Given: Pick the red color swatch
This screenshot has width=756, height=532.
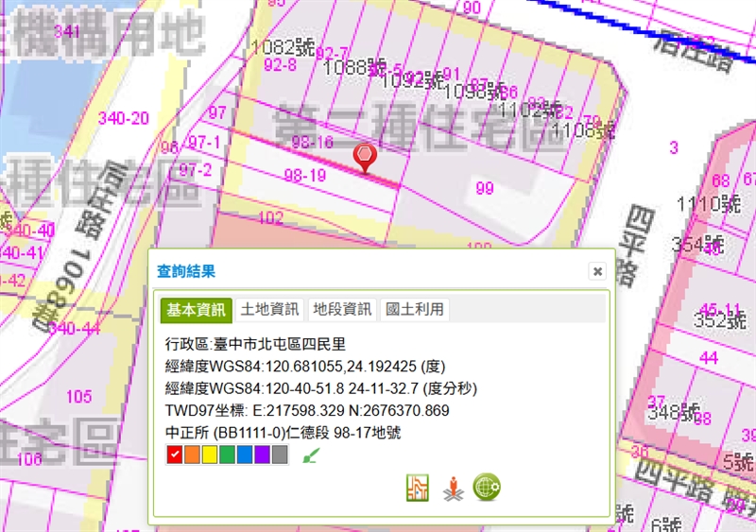Looking at the screenshot, I should point(174,455).
